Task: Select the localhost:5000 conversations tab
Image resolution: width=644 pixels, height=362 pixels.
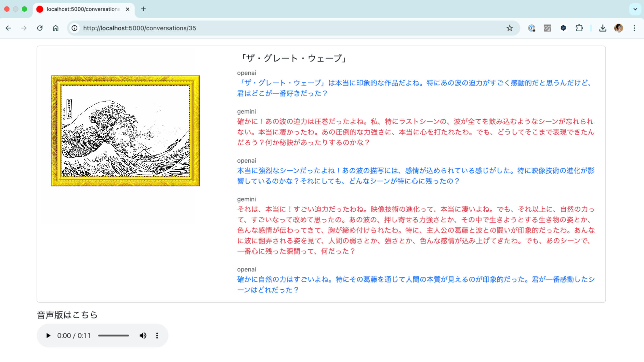Action: [83, 9]
